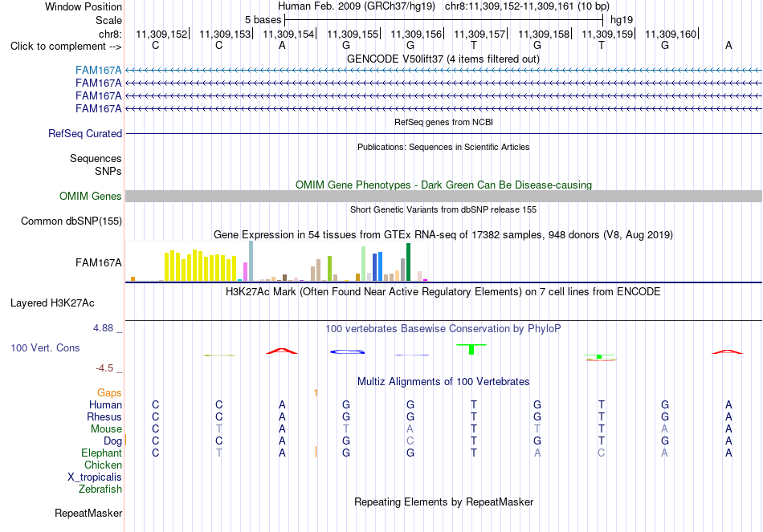Click the red A logo under 11,309,154
This screenshot has width=763, height=532.
(282, 351)
